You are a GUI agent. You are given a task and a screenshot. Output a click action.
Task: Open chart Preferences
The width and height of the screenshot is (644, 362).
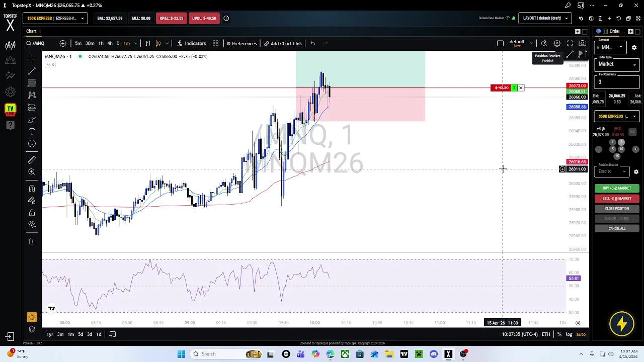(x=242, y=43)
